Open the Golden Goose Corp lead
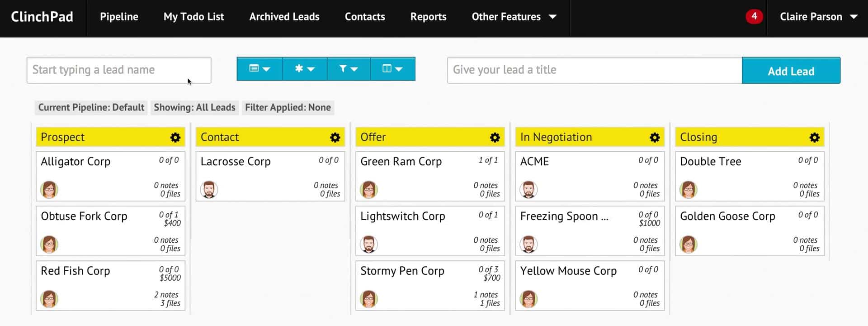The width and height of the screenshot is (868, 326). pyautogui.click(x=727, y=216)
